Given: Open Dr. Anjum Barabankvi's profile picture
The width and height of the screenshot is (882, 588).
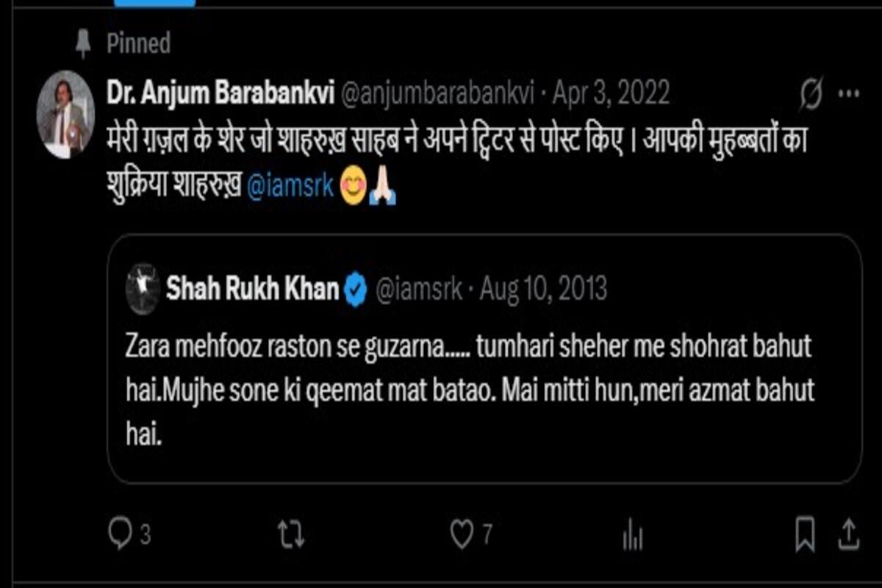Looking at the screenshot, I should pyautogui.click(x=66, y=114).
